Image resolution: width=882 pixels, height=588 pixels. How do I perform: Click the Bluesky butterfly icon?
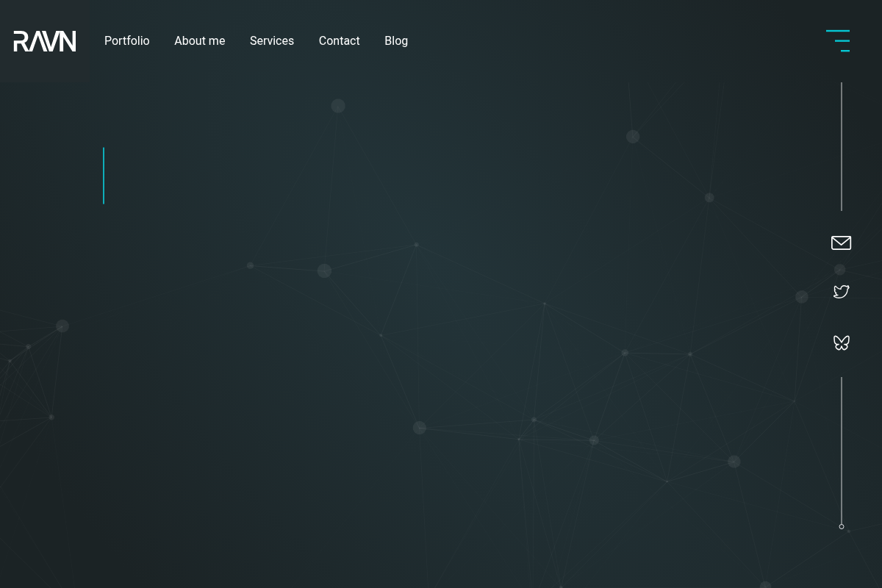click(x=842, y=343)
